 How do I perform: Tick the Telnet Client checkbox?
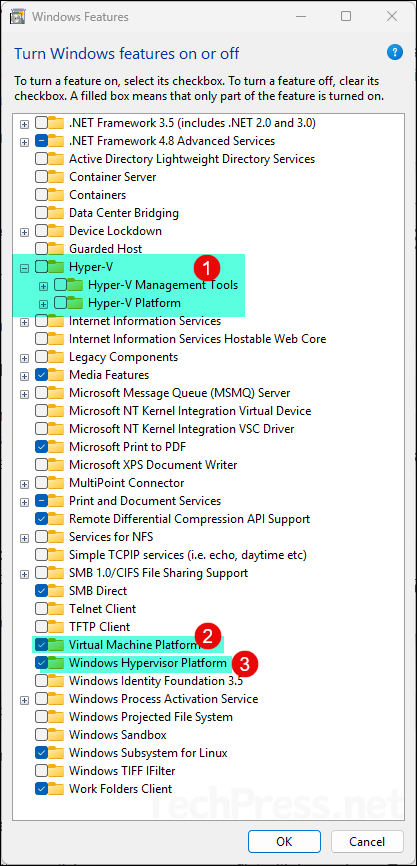pos(41,609)
